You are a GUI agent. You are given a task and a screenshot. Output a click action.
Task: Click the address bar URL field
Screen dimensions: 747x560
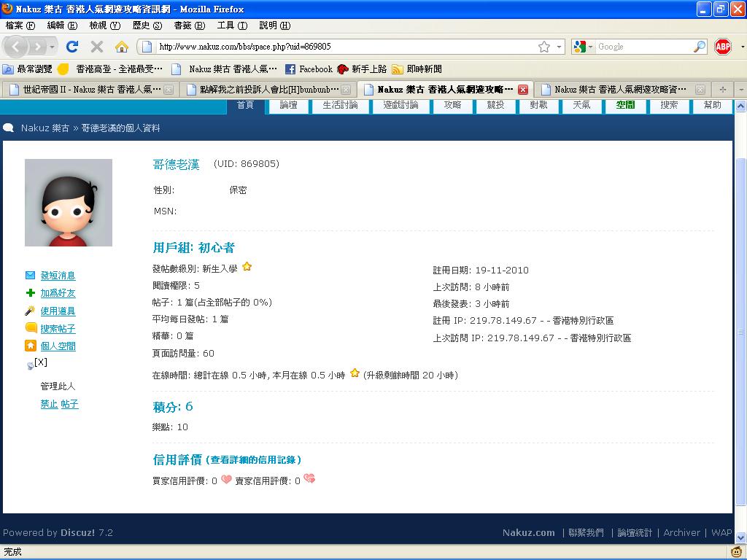(x=343, y=47)
